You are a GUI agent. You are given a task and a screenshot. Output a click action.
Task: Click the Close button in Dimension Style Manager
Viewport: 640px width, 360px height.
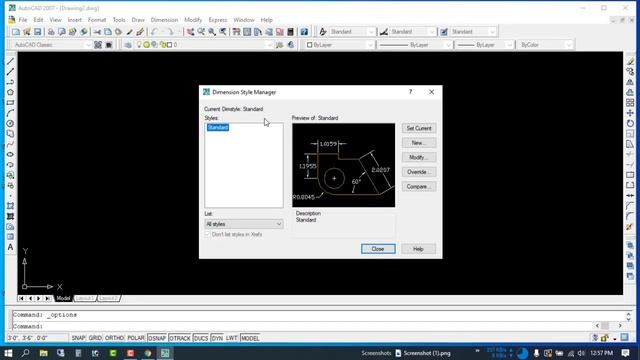click(x=378, y=249)
